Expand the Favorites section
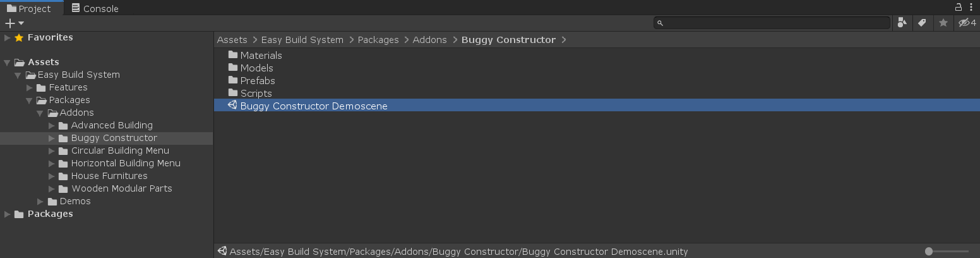This screenshot has height=258, width=980. (7, 37)
